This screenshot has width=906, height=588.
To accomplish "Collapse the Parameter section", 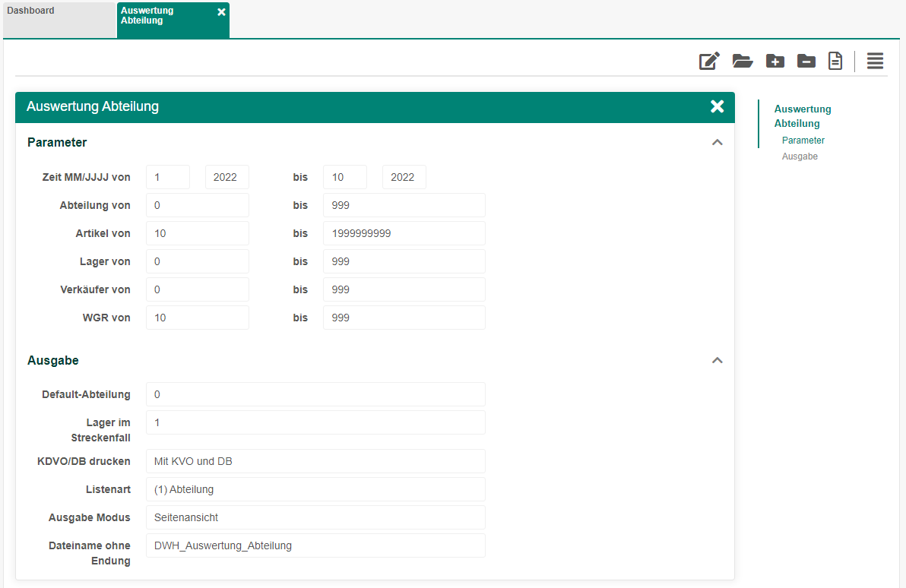I will [x=717, y=143].
